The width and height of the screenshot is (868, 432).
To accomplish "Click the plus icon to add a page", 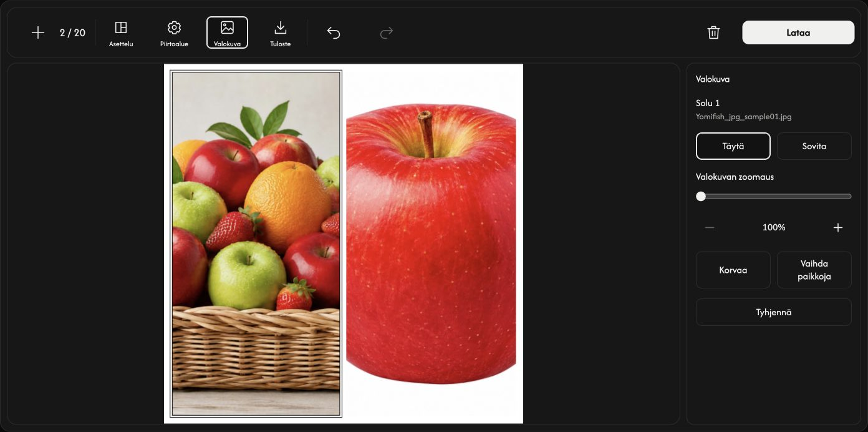I will 38,32.
